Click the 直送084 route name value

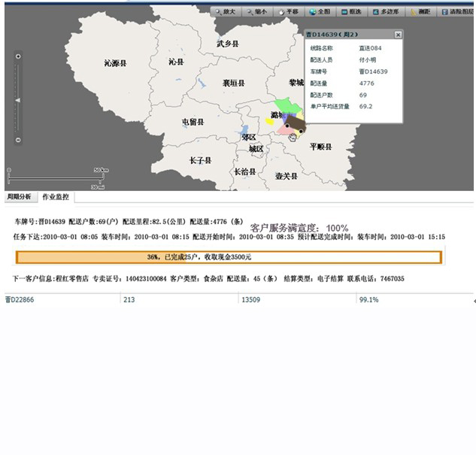click(370, 48)
